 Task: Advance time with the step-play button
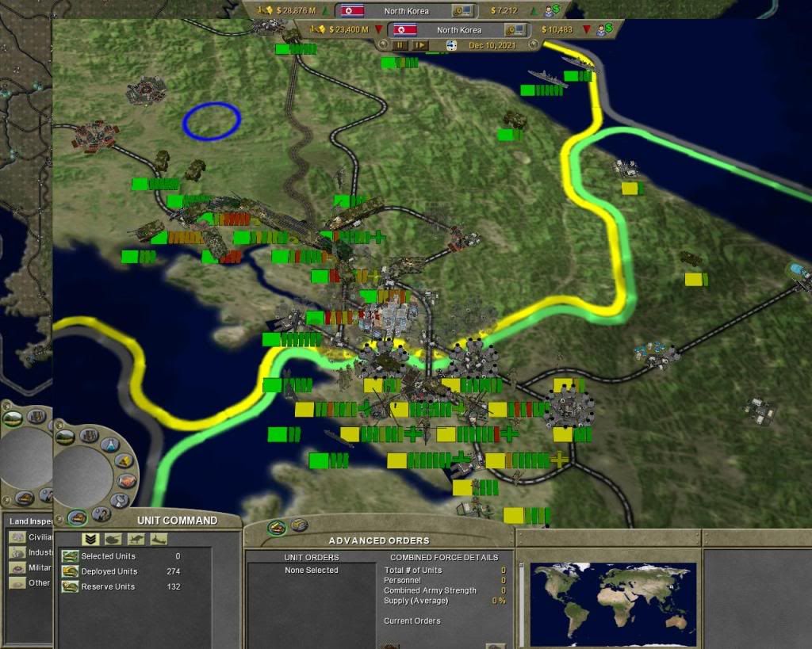point(420,45)
